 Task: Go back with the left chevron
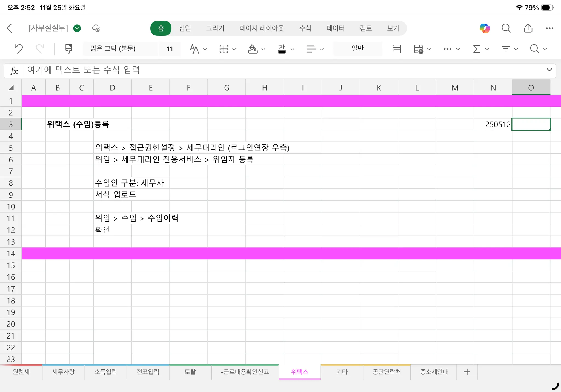coord(10,28)
